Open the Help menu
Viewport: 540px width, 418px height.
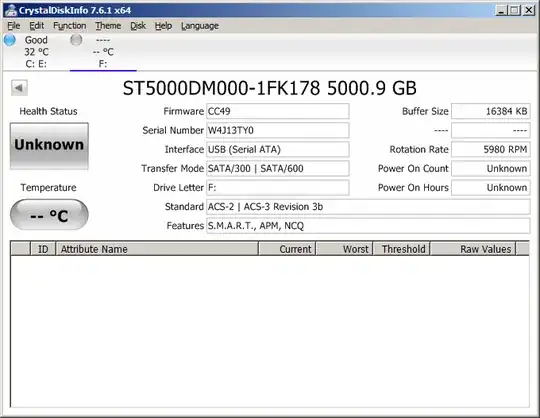(x=163, y=26)
